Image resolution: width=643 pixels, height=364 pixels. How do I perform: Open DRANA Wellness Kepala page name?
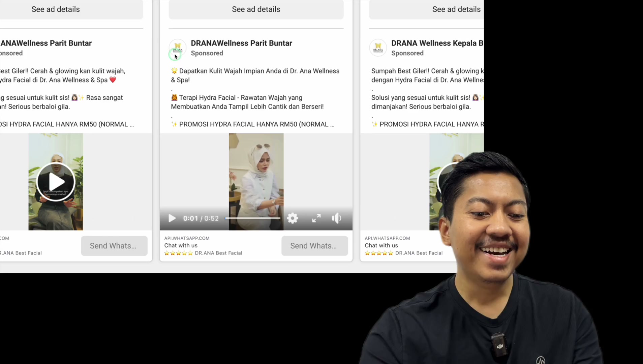(x=437, y=43)
